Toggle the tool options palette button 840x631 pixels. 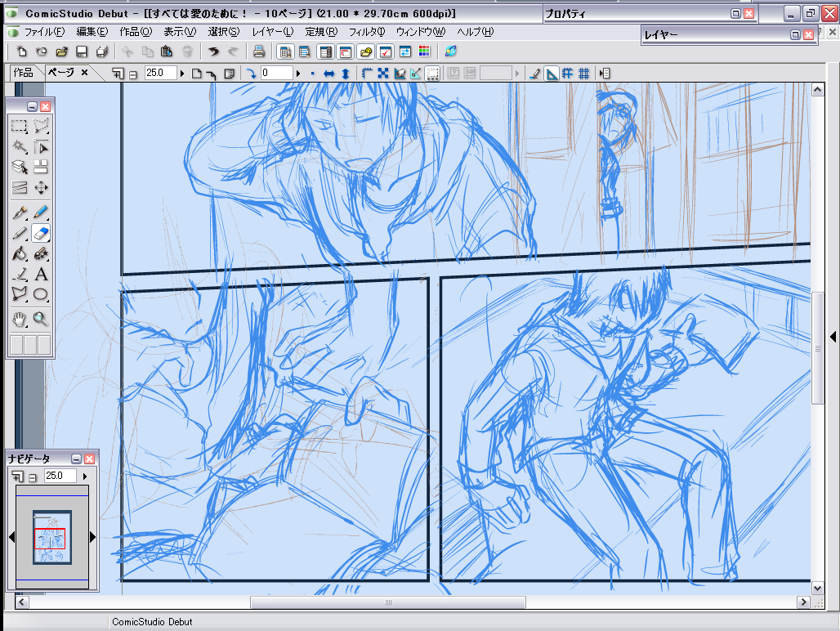point(305,51)
